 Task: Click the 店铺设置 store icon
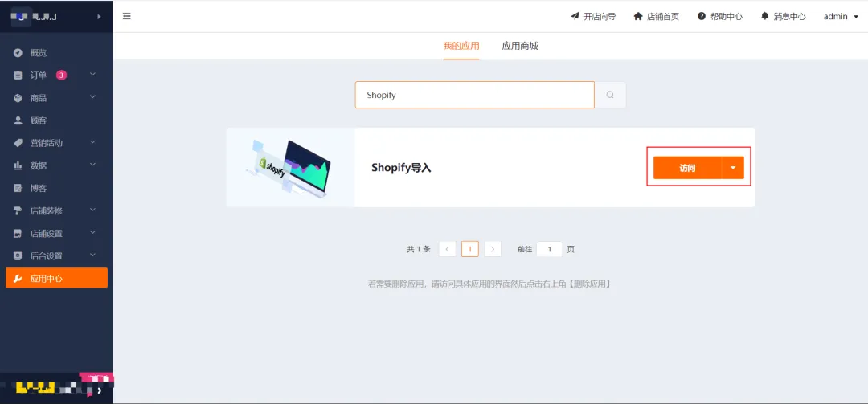(x=18, y=234)
